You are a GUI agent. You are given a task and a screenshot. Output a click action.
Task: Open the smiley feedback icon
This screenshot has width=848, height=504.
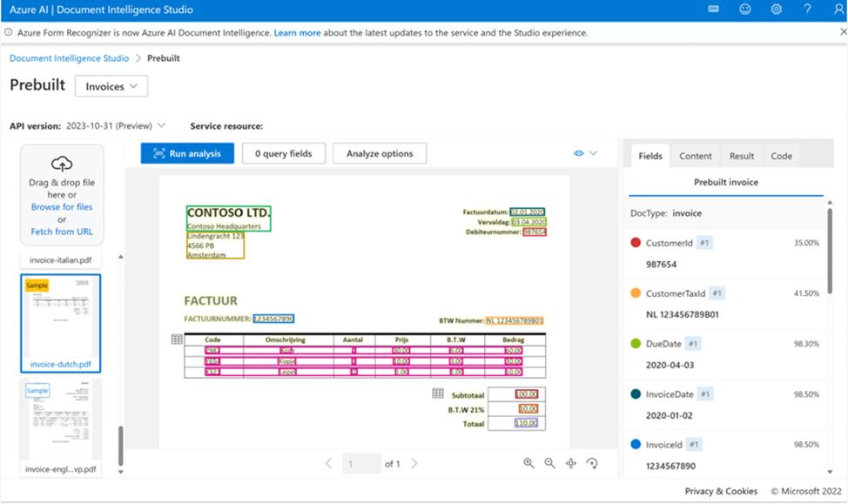[745, 10]
